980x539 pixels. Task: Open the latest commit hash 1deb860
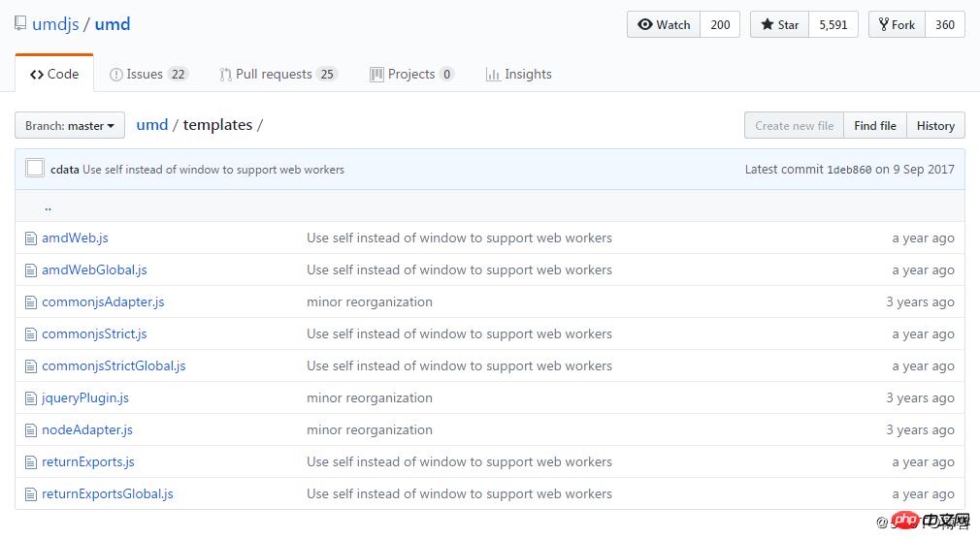point(849,170)
